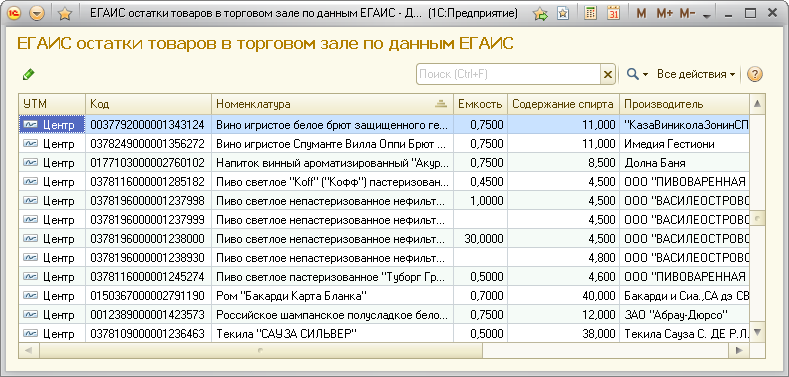
Task: Click the vertical scrollbar down arrow
Action: (758, 333)
